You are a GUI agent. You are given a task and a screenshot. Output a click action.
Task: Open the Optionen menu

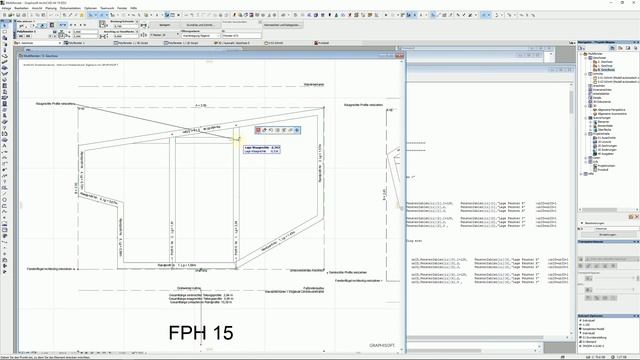[91, 8]
